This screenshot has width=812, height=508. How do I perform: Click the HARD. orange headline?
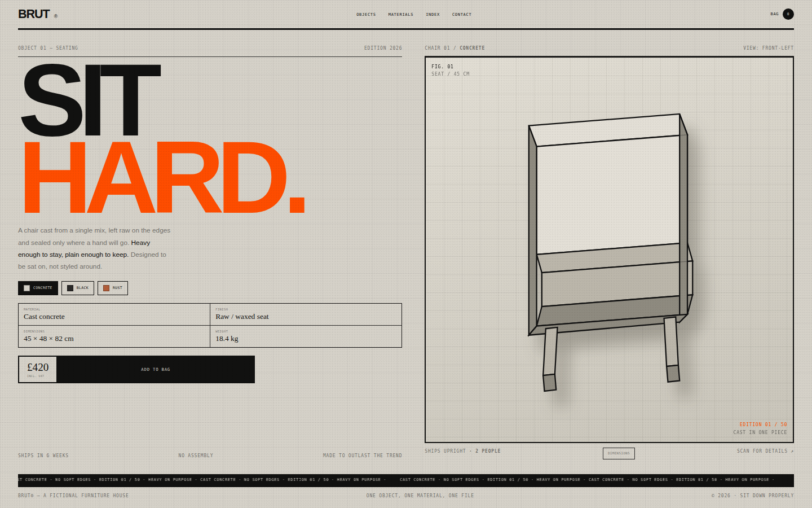click(x=164, y=177)
